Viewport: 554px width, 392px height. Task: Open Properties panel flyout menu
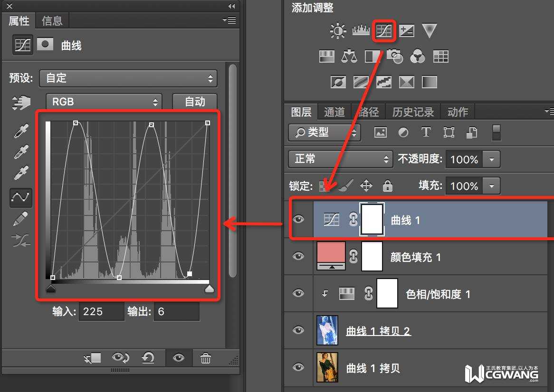click(229, 20)
